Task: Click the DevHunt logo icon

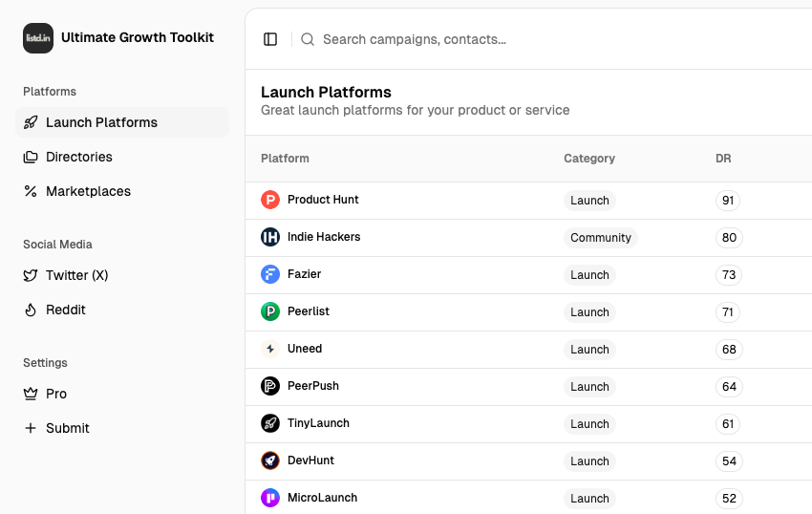Action: click(x=270, y=460)
